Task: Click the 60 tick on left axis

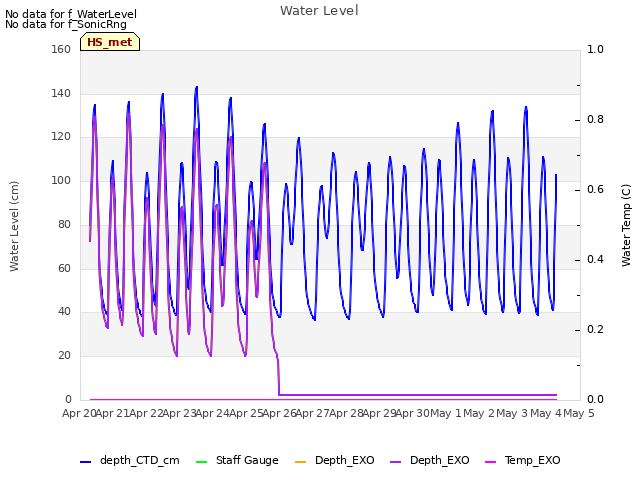Action: (x=64, y=269)
